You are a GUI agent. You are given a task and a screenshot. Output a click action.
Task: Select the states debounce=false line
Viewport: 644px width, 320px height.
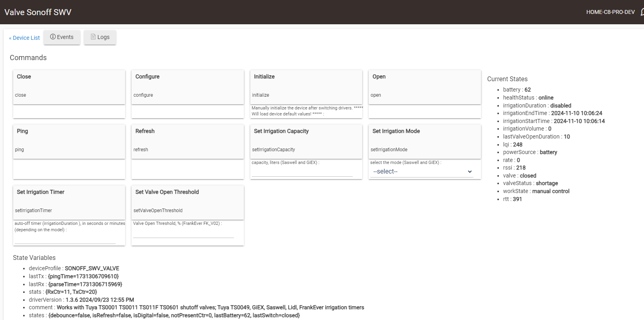point(164,315)
